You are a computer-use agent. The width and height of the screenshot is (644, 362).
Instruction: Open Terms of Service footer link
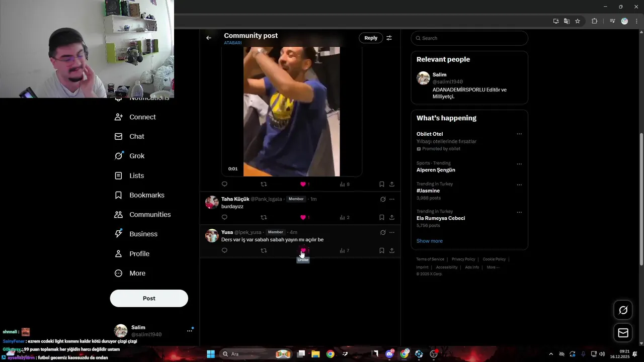click(x=430, y=259)
